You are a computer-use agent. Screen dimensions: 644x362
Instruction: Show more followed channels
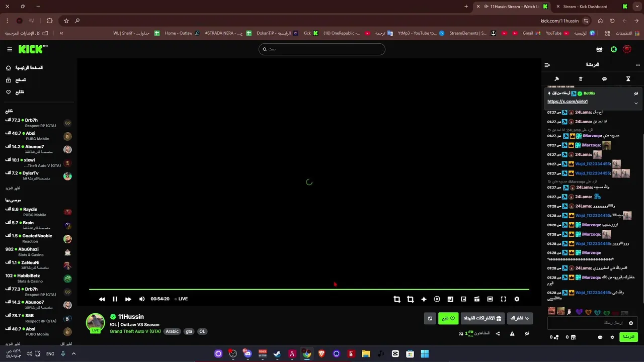click(13, 188)
